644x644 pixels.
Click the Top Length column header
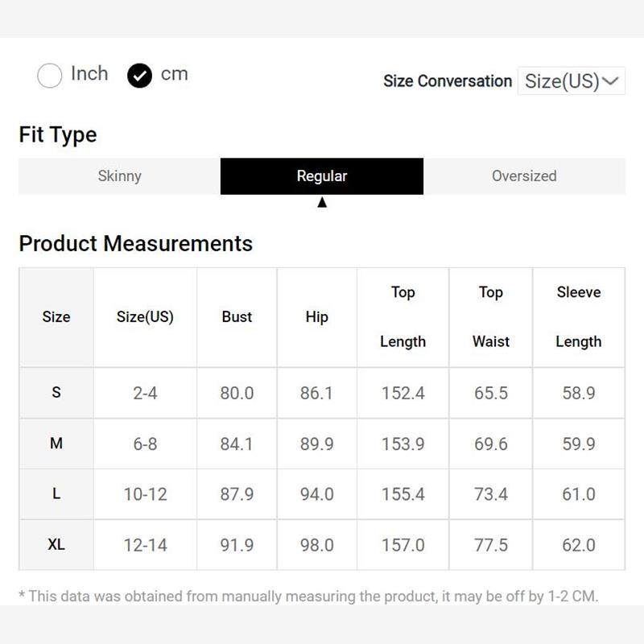coord(402,317)
